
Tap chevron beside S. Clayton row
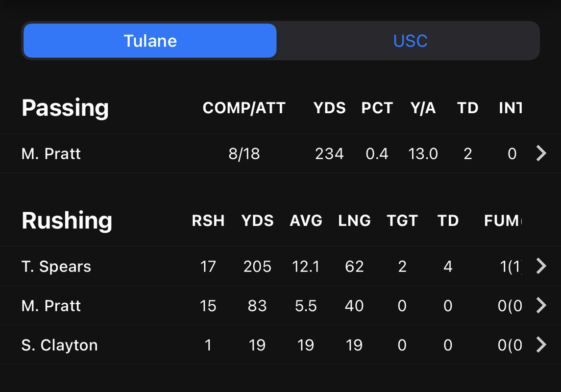coord(541,345)
